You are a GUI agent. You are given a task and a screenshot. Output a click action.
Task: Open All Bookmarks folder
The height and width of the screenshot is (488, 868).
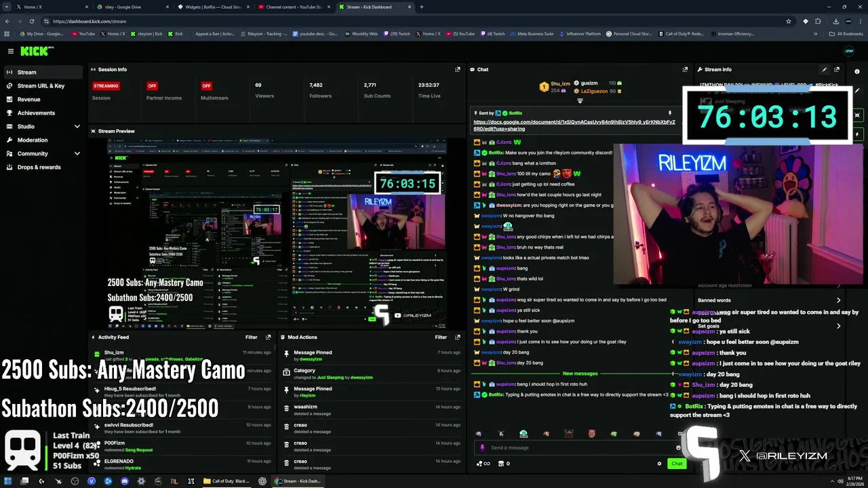pos(846,33)
